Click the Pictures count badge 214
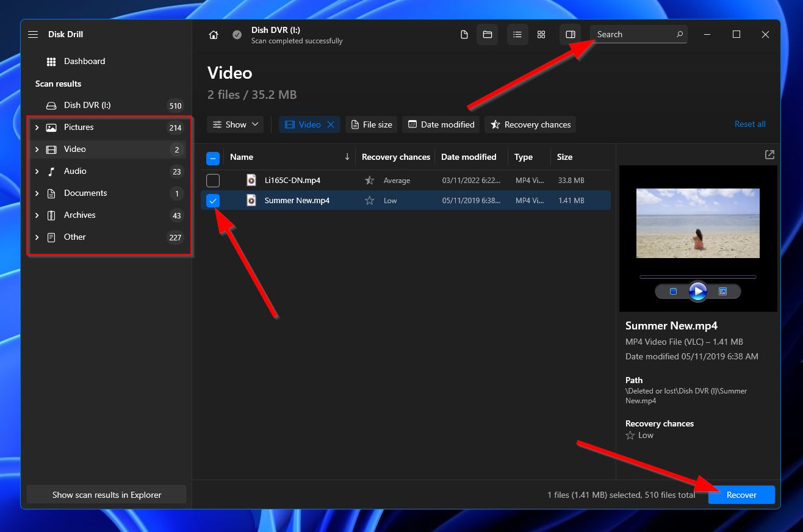This screenshot has width=803, height=532. tap(176, 128)
